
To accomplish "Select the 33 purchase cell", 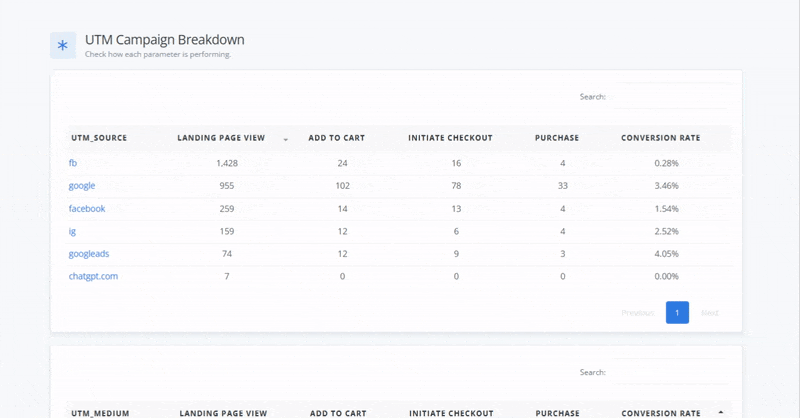I will [562, 186].
